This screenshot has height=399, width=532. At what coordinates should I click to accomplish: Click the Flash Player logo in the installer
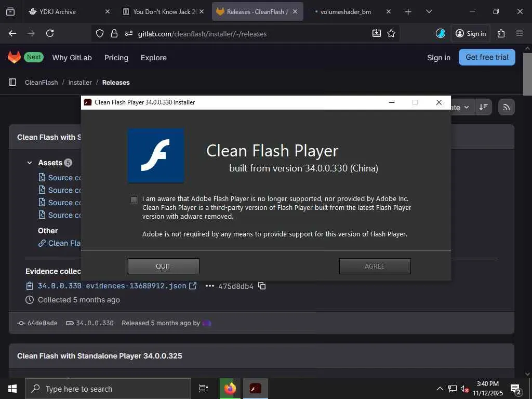point(156,155)
